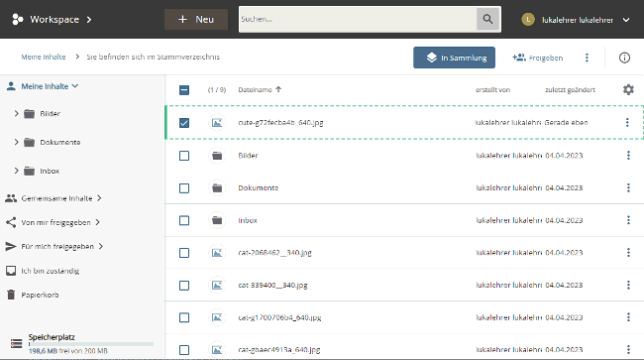Click the Workspace logo icon
Viewport: 644px width, 360px height.
click(17, 19)
